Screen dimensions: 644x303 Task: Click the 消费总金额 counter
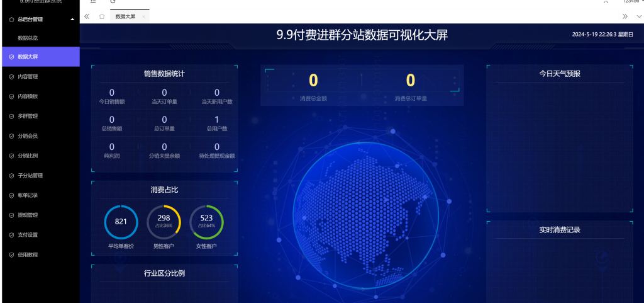313,86
